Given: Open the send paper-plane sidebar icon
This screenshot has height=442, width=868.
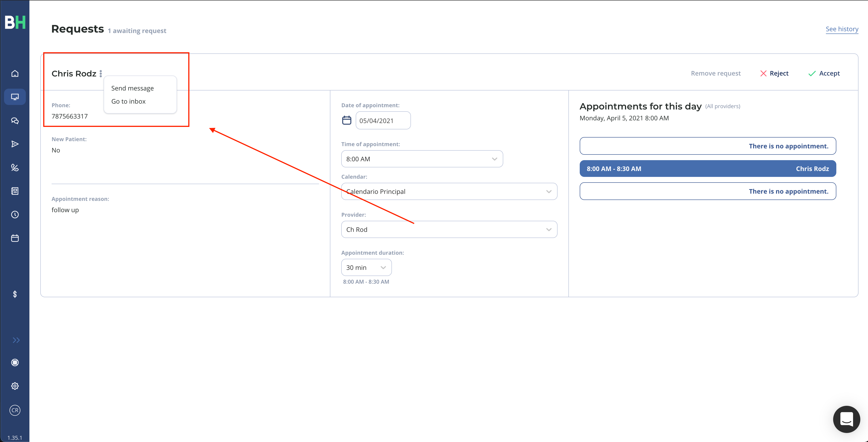Looking at the screenshot, I should (15, 144).
